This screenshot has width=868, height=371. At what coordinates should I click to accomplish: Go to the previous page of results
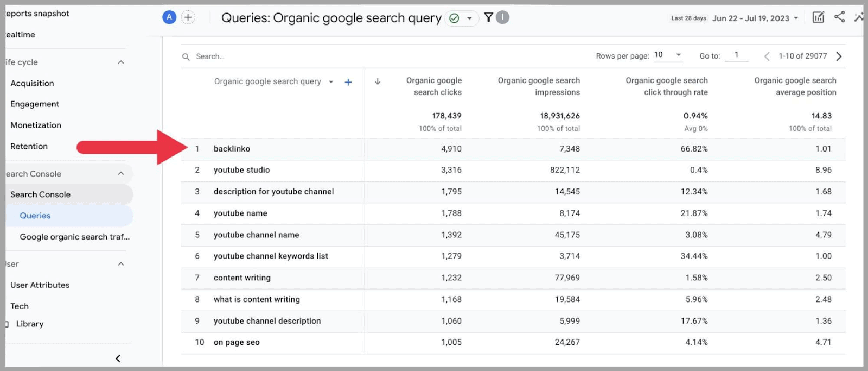click(x=767, y=56)
